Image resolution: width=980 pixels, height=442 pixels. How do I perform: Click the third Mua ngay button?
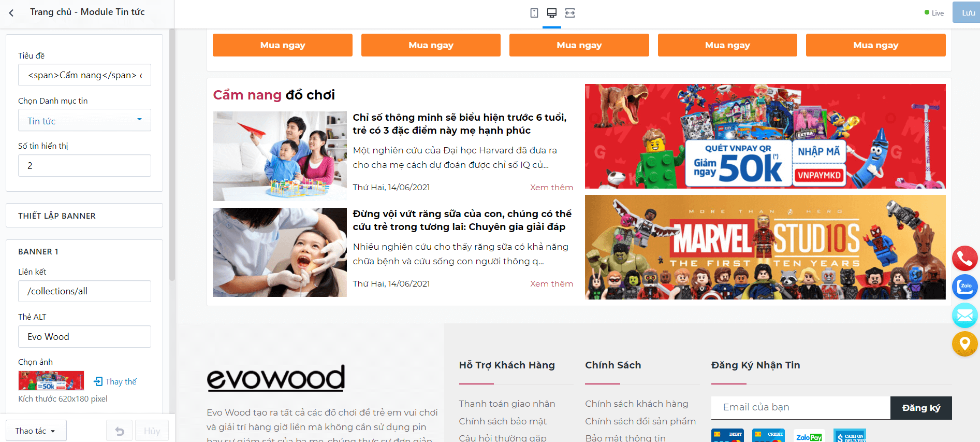(x=579, y=45)
